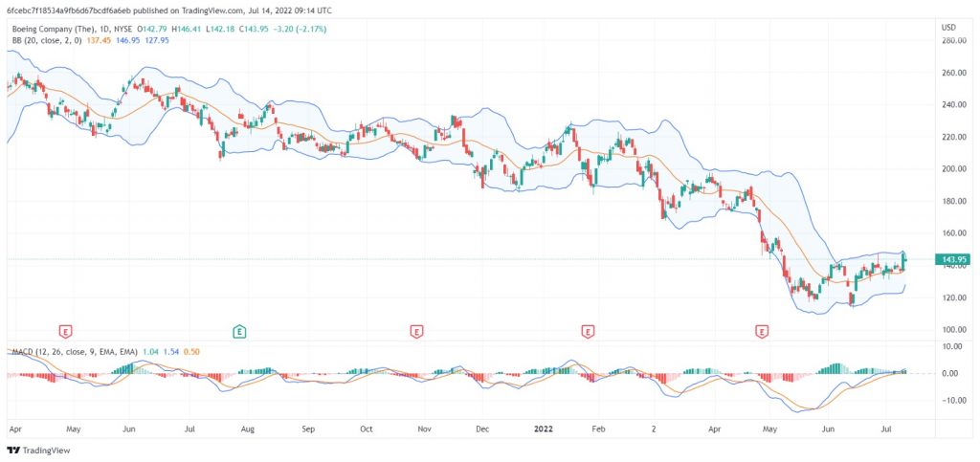Select the MACD (12, 26, close, 9, EMA, EMA) label

click(73, 352)
